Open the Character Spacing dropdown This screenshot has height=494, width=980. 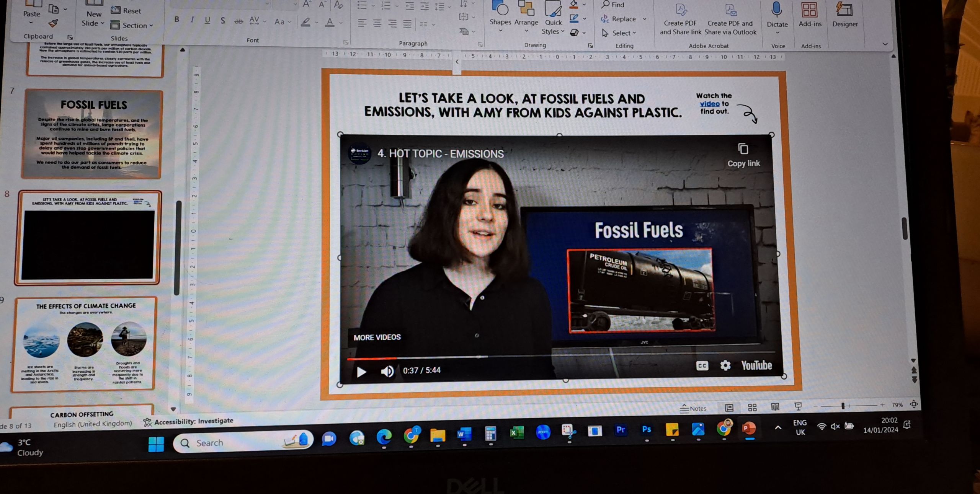(x=257, y=21)
